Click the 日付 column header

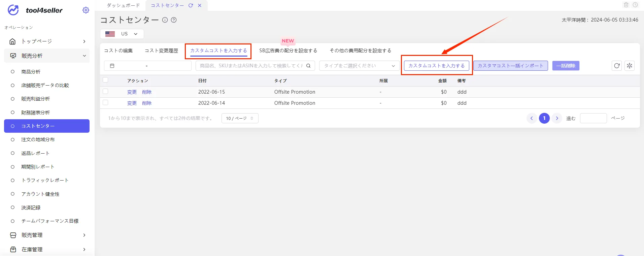pos(202,81)
